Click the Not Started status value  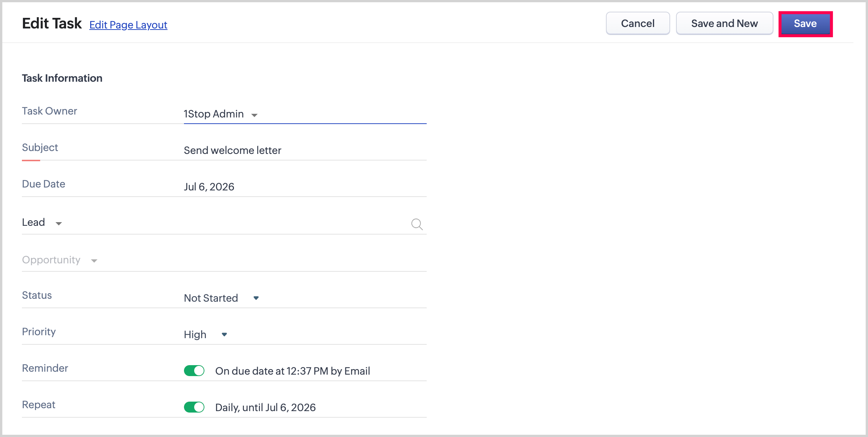point(211,298)
